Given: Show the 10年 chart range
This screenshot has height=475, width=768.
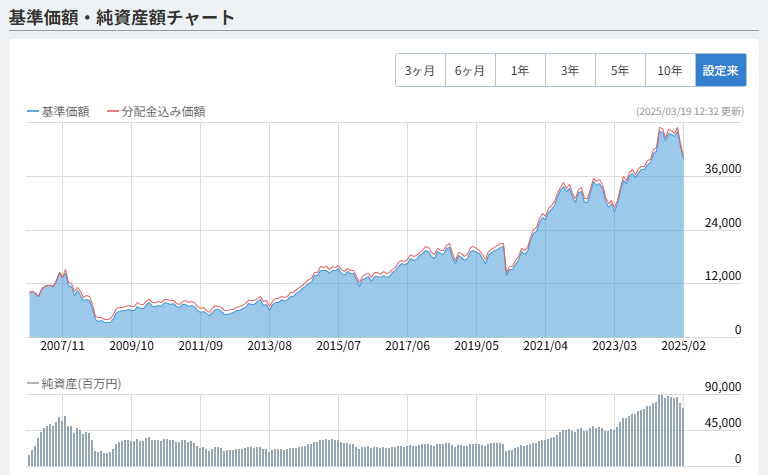Looking at the screenshot, I should (x=670, y=71).
